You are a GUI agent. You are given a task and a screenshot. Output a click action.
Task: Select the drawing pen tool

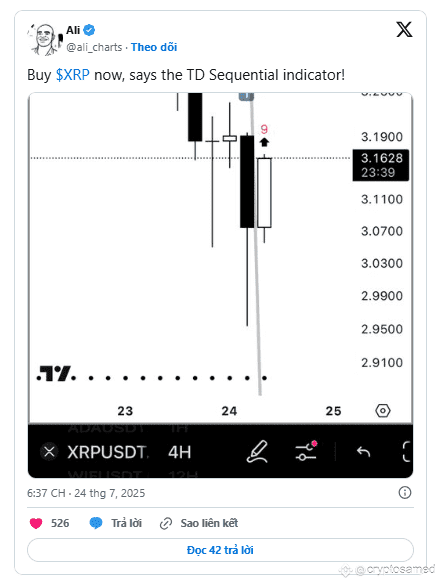[x=257, y=451]
